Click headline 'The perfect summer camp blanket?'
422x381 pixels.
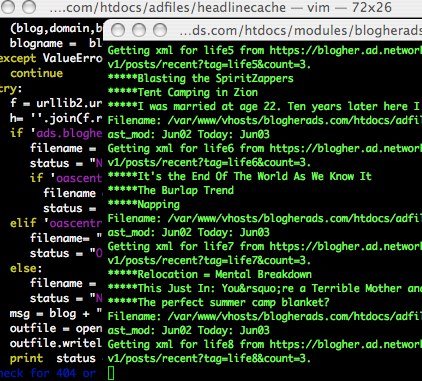[x=218, y=302]
